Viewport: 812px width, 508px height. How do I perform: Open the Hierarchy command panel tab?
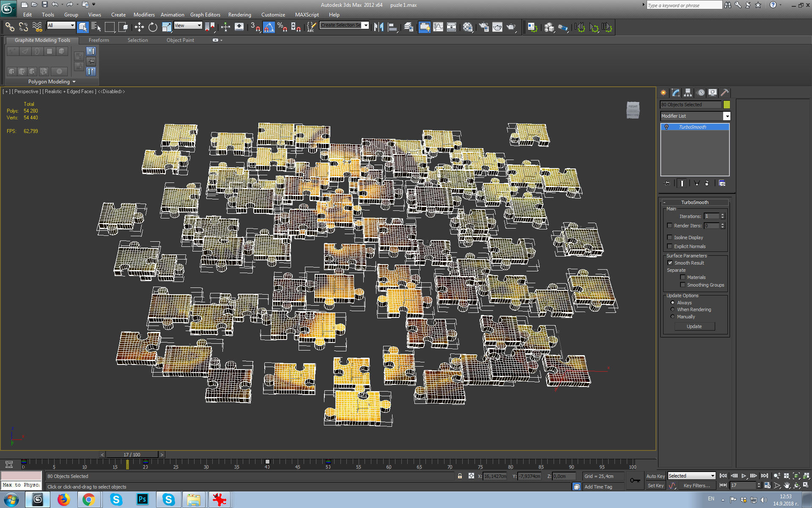coord(688,93)
